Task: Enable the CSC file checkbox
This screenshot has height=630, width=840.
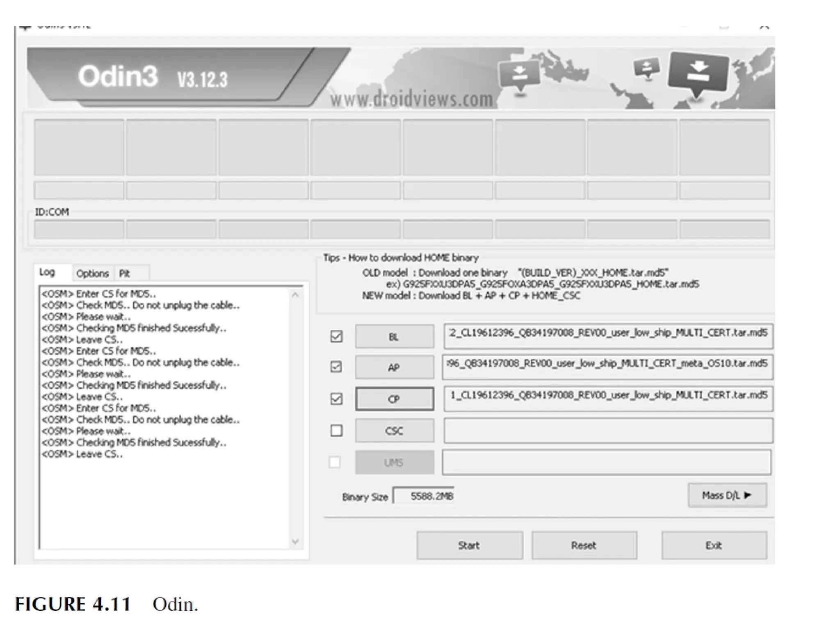Action: 336,431
